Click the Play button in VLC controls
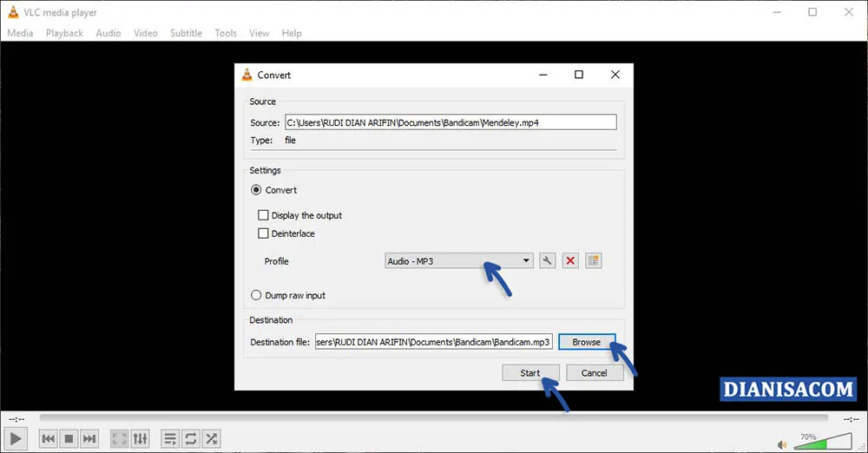Screen dimensions: 868x453 [x=16, y=439]
